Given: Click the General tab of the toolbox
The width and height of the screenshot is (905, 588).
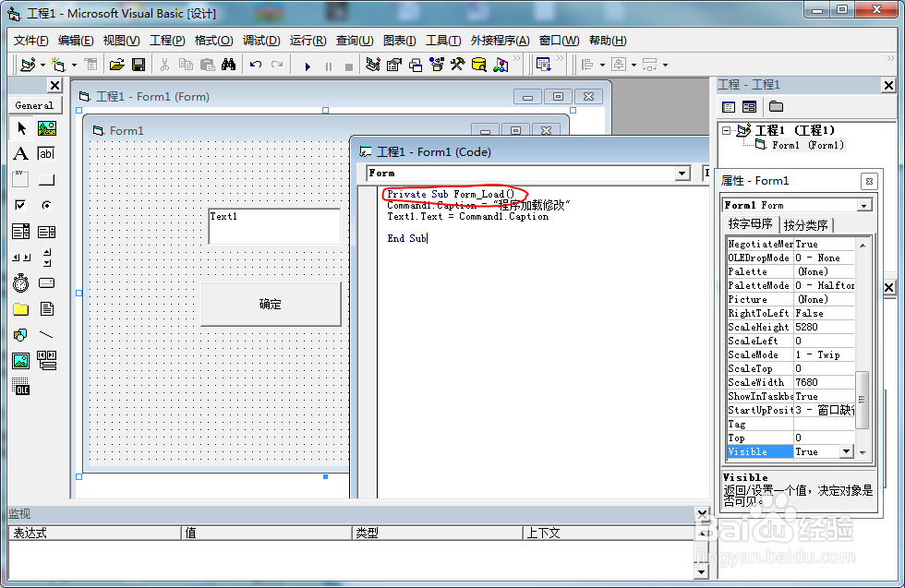Looking at the screenshot, I should 35,105.
